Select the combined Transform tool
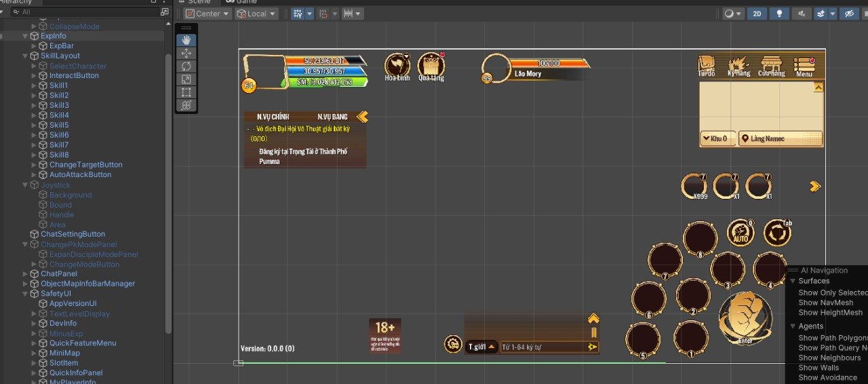 click(x=186, y=105)
